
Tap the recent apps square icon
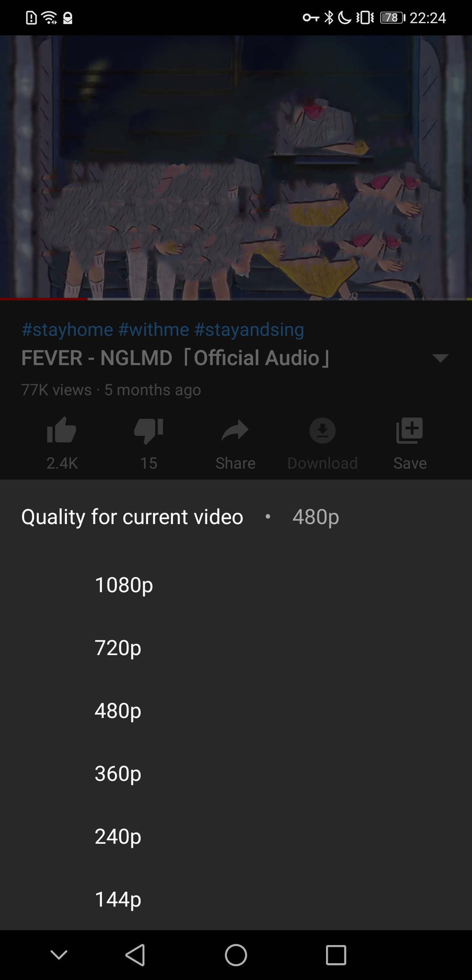coord(336,955)
